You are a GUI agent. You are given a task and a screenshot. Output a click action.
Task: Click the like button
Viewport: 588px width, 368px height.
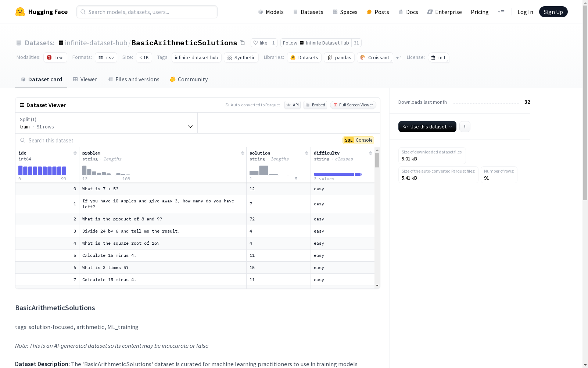(260, 43)
